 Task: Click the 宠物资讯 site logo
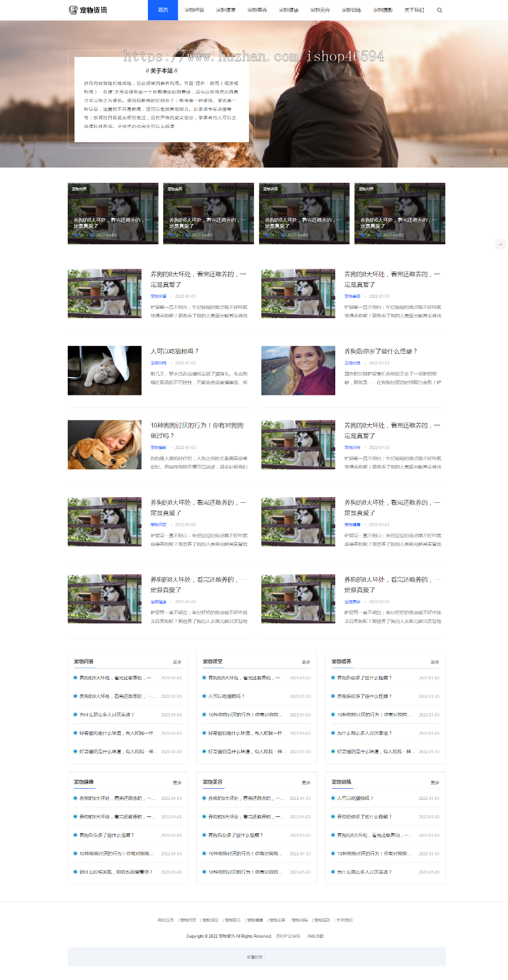pyautogui.click(x=88, y=10)
